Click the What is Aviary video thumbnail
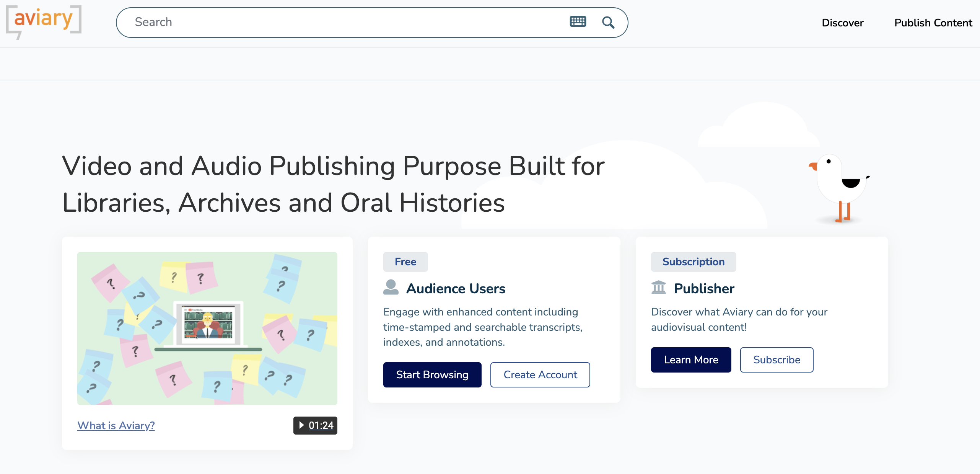The height and width of the screenshot is (474, 980). click(x=207, y=329)
